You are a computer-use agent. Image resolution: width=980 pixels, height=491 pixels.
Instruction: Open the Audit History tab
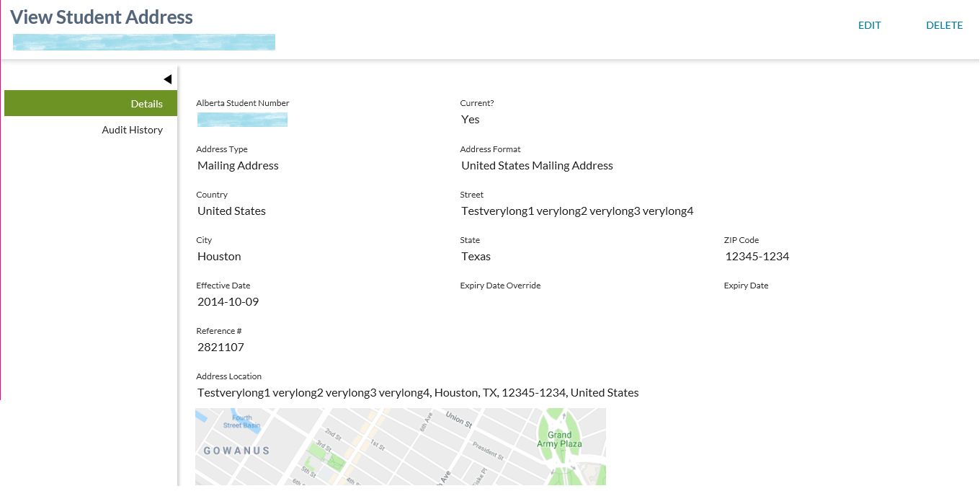(x=132, y=130)
